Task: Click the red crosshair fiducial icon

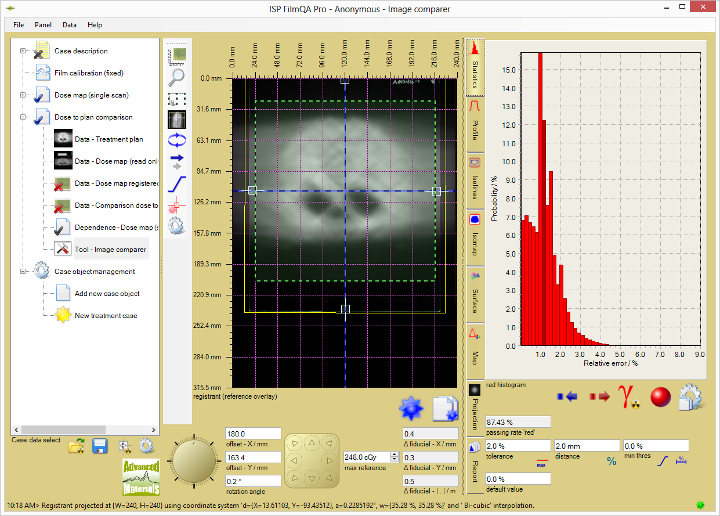Action: pyautogui.click(x=177, y=205)
